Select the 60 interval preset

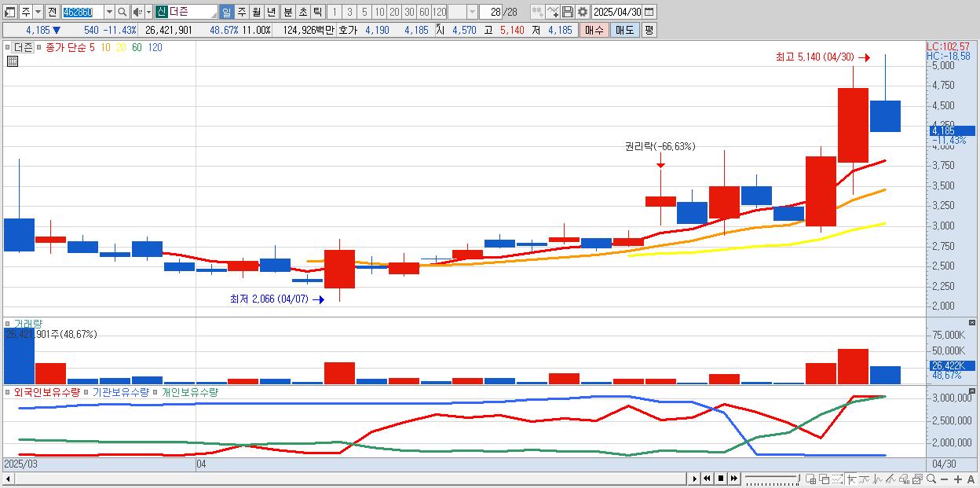pyautogui.click(x=424, y=12)
